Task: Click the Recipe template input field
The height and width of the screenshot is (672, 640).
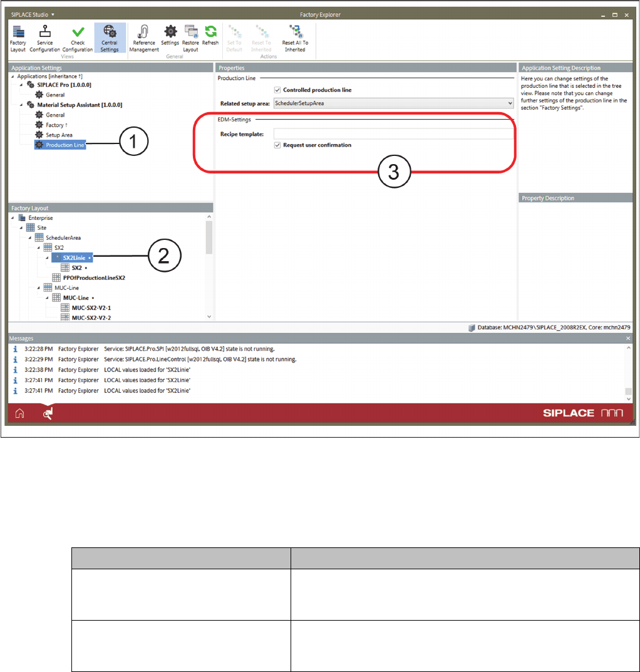Action: [393, 134]
